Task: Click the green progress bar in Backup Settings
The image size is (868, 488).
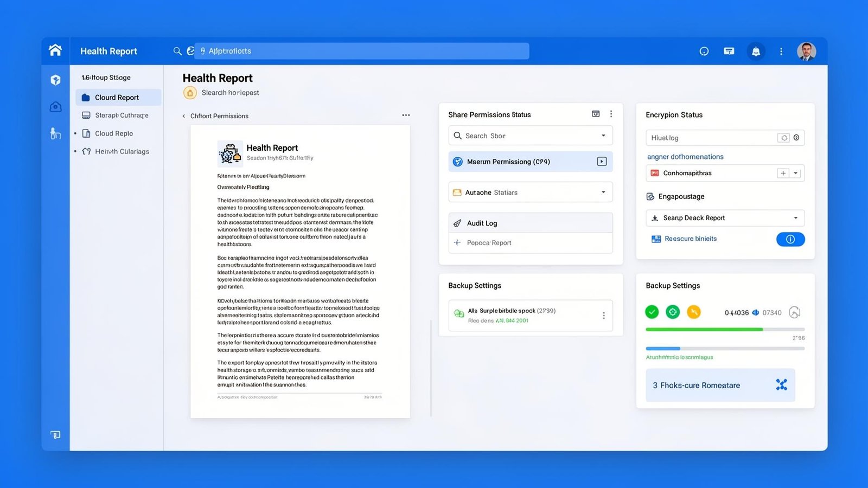Action: (704, 329)
